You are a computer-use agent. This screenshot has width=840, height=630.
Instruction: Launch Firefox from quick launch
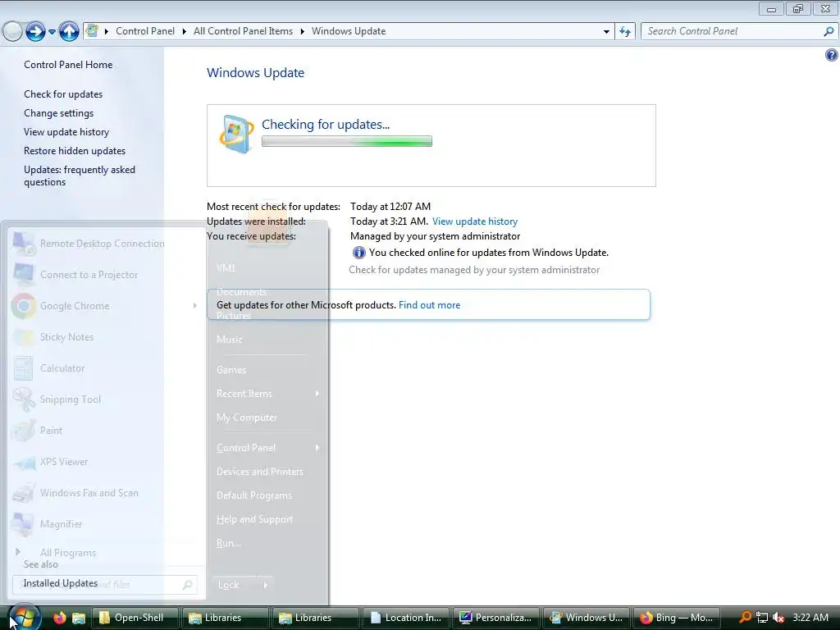(59, 618)
